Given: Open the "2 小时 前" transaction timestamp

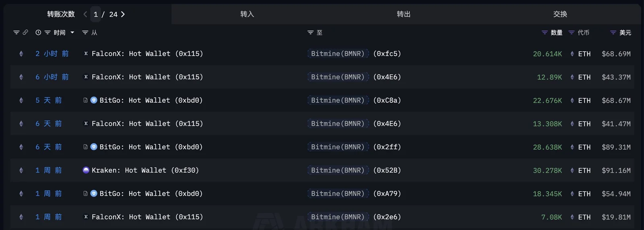Looking at the screenshot, I should 52,54.
